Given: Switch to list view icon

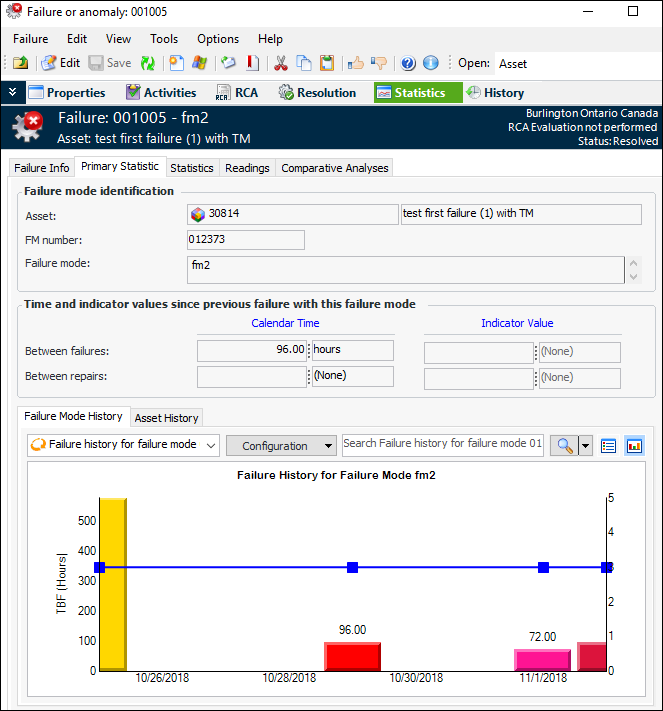Looking at the screenshot, I should click(609, 445).
